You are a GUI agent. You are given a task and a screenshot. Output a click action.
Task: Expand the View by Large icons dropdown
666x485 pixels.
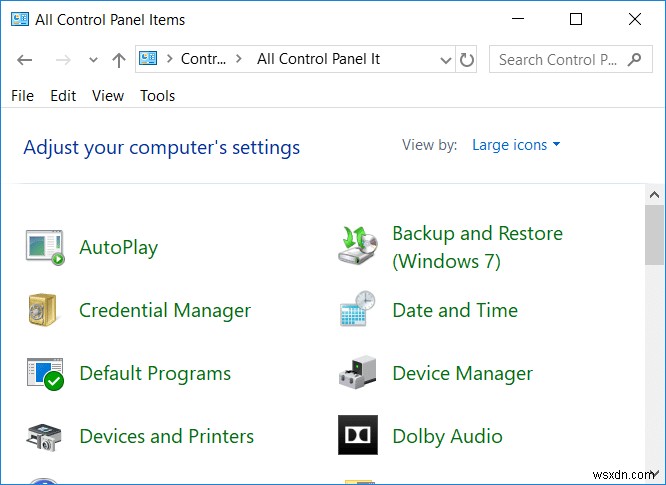point(516,145)
